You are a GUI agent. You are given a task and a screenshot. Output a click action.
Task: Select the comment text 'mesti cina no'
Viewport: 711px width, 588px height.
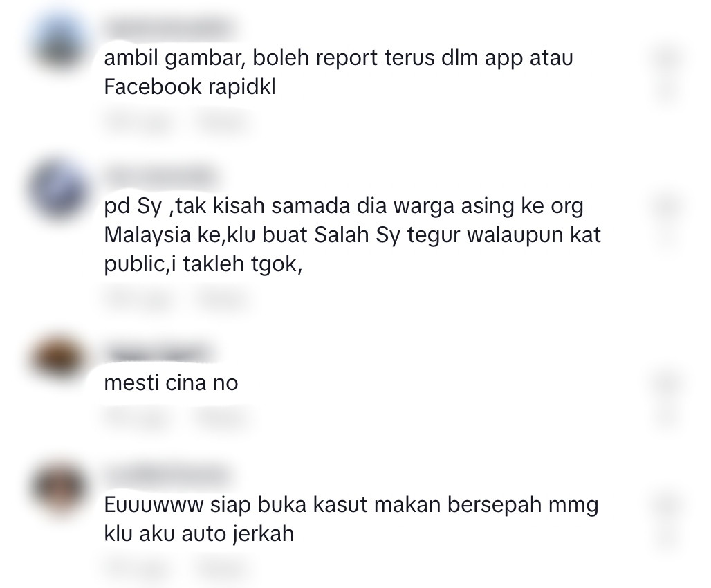tap(171, 383)
